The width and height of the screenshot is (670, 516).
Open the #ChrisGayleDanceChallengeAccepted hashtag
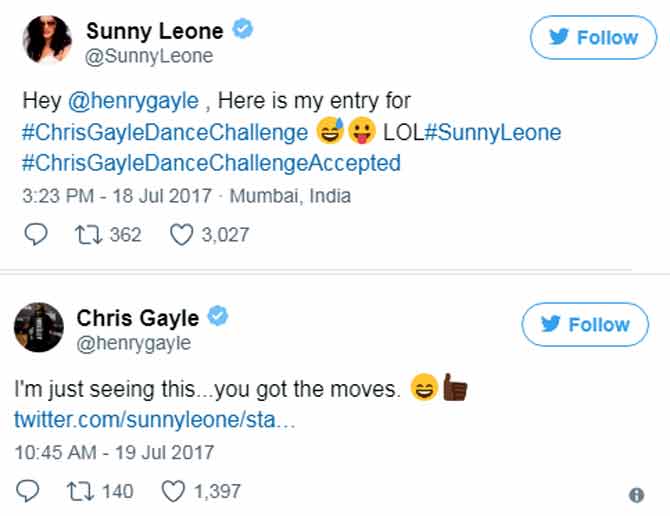pos(211,162)
